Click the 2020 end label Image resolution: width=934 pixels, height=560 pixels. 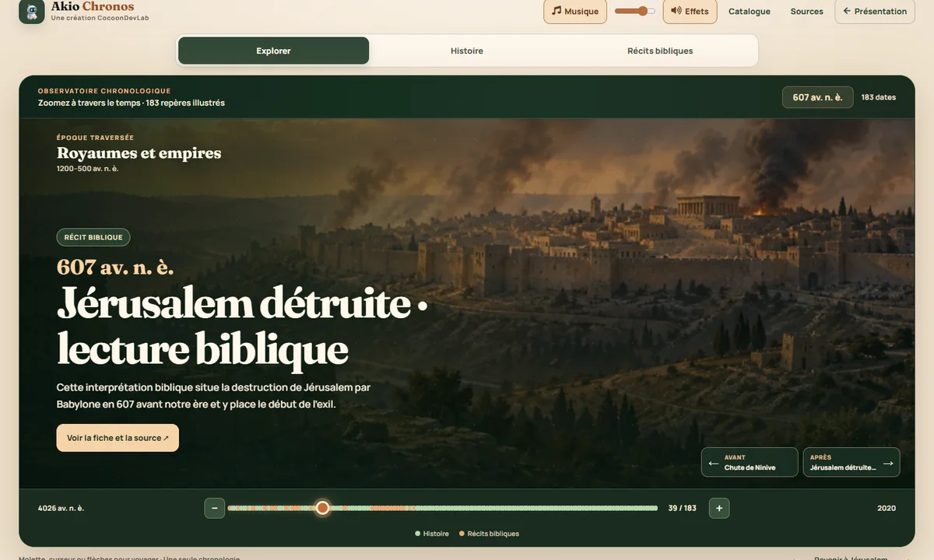tap(887, 508)
